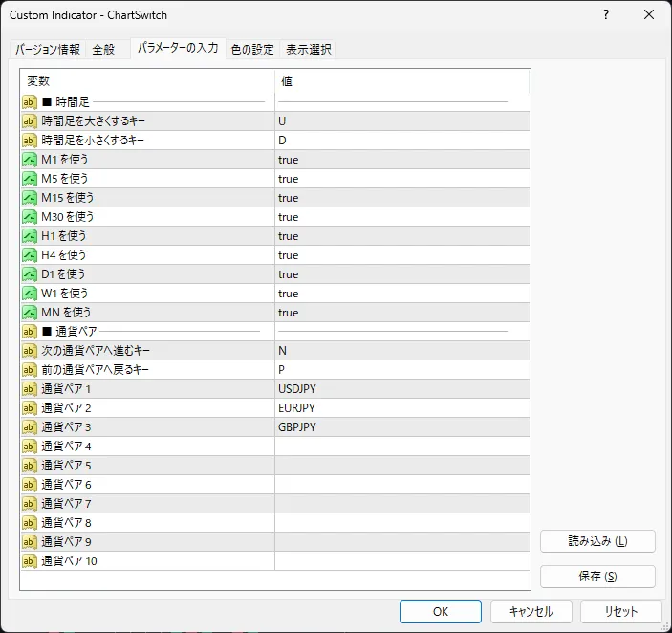
Task: Click the empty value cell of 通貨ペア 4
Action: coord(402,447)
